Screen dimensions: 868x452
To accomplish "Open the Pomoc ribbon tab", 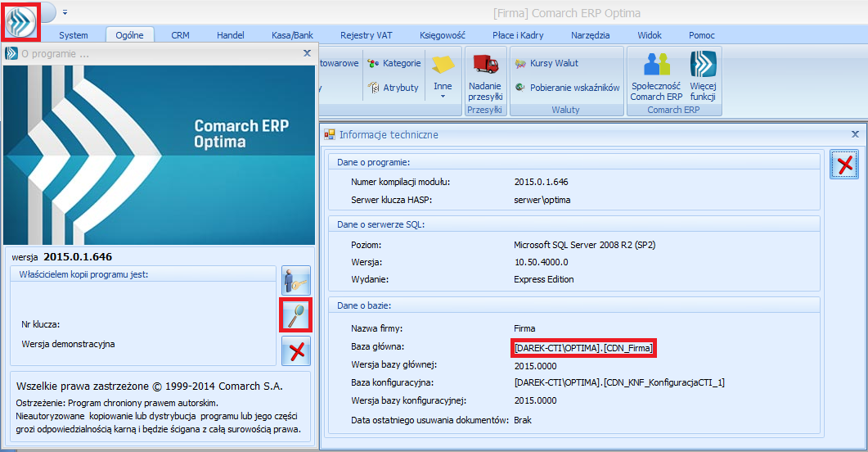I will coord(701,35).
